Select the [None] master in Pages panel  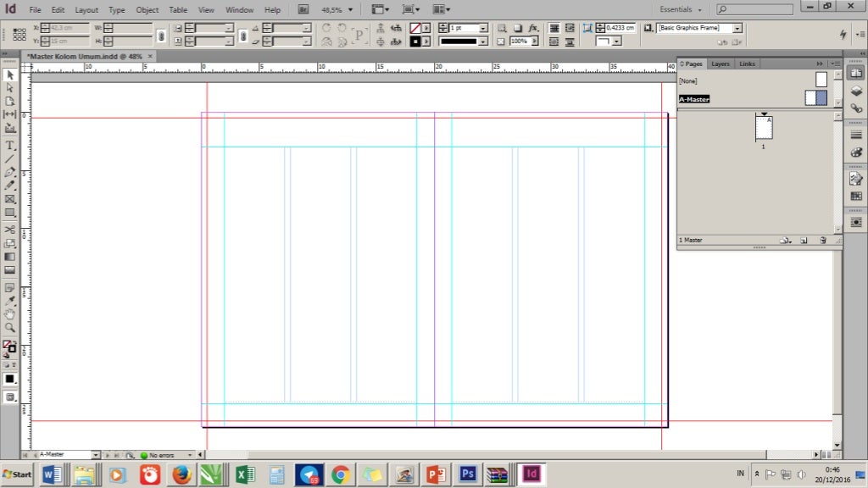tap(688, 80)
